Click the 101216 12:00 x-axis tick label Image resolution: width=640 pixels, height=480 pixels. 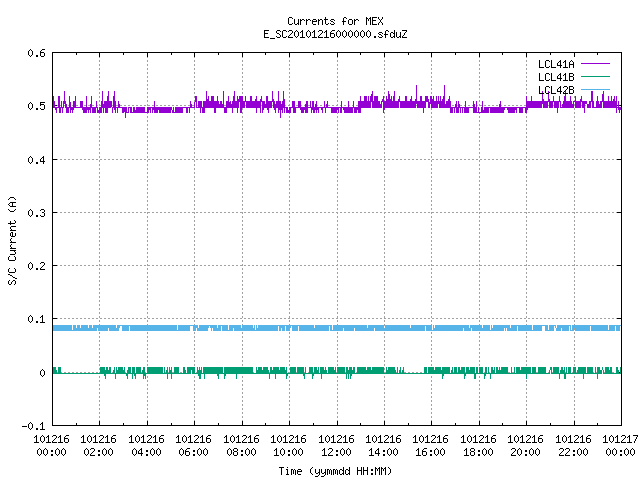coord(336,445)
